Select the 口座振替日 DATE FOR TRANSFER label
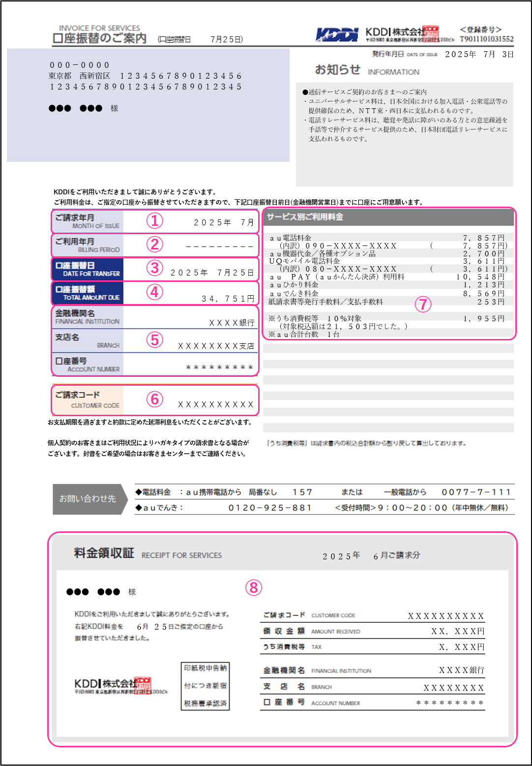Screen dimensions: 532x766 pos(88,269)
